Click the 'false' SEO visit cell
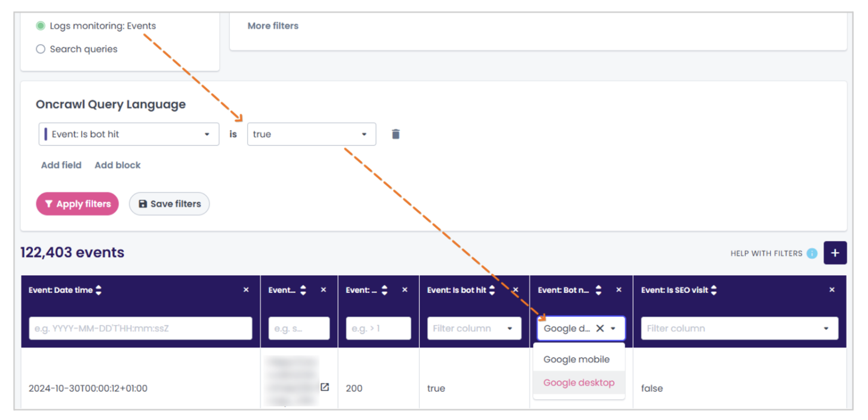Screen dimensions: 868x420 point(652,388)
